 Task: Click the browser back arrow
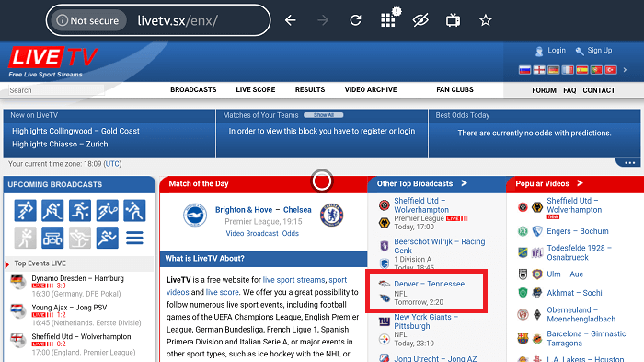coord(291,20)
